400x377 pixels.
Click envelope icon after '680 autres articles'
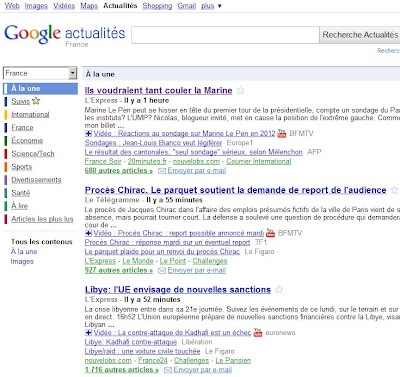pyautogui.click(x=162, y=171)
